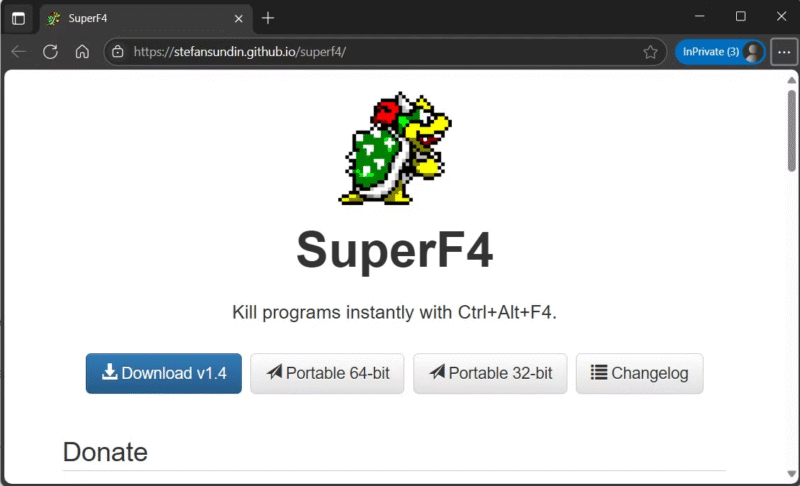Image resolution: width=800 pixels, height=486 pixels.
Task: View site information via lock icon
Action: click(x=118, y=52)
